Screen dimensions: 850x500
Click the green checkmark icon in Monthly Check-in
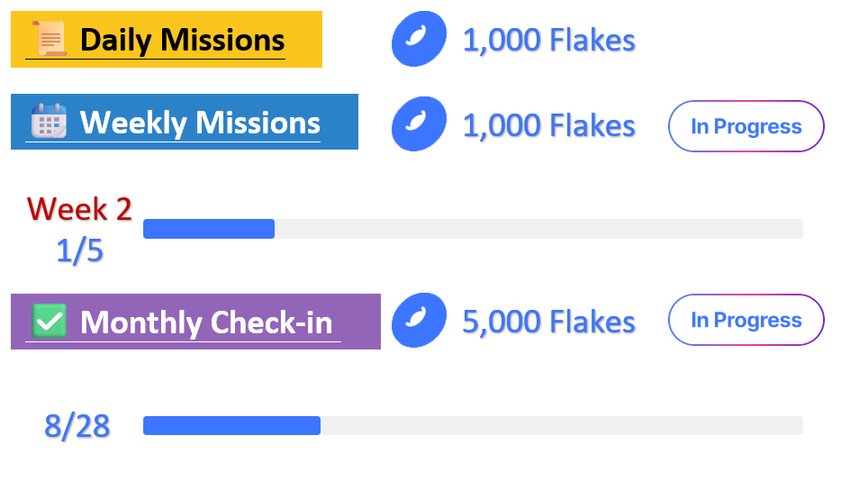click(49, 322)
